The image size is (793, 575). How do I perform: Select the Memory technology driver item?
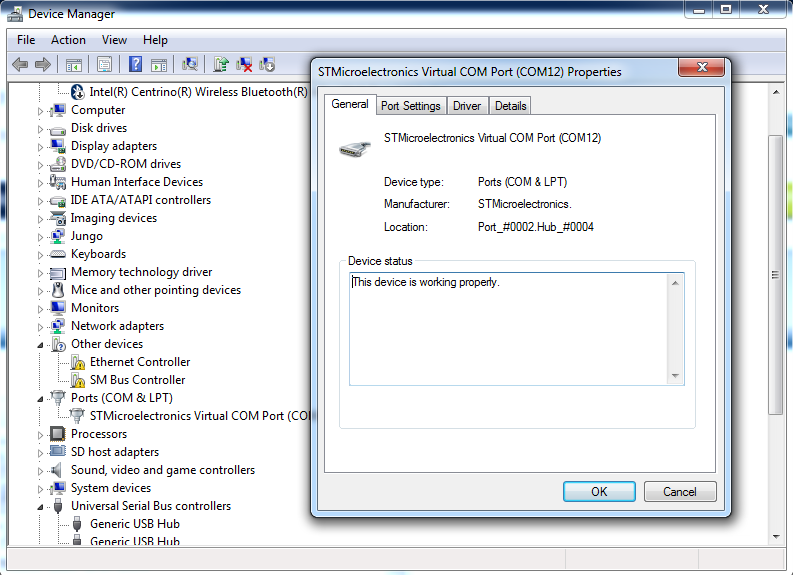click(x=142, y=272)
